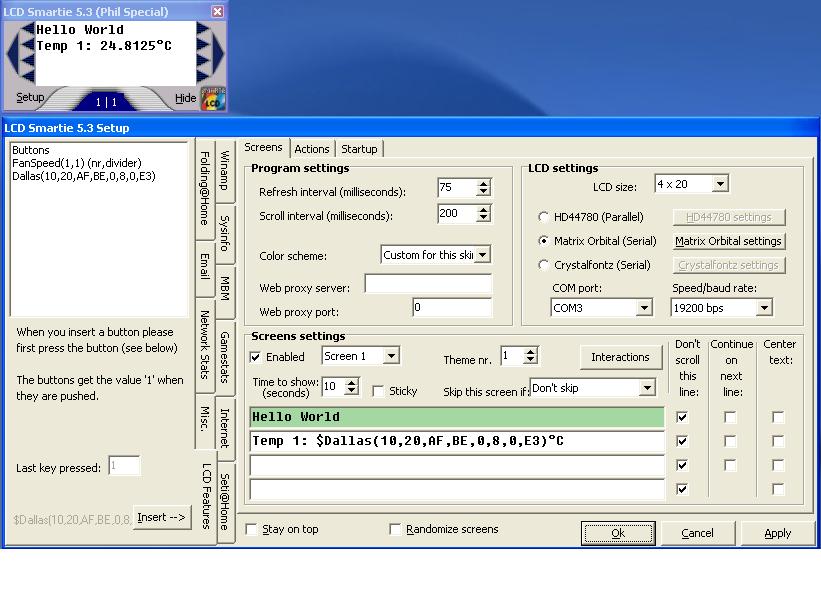Click Hide in the LCD Smartie window
Screen dimensions: 821x600
click(x=185, y=98)
